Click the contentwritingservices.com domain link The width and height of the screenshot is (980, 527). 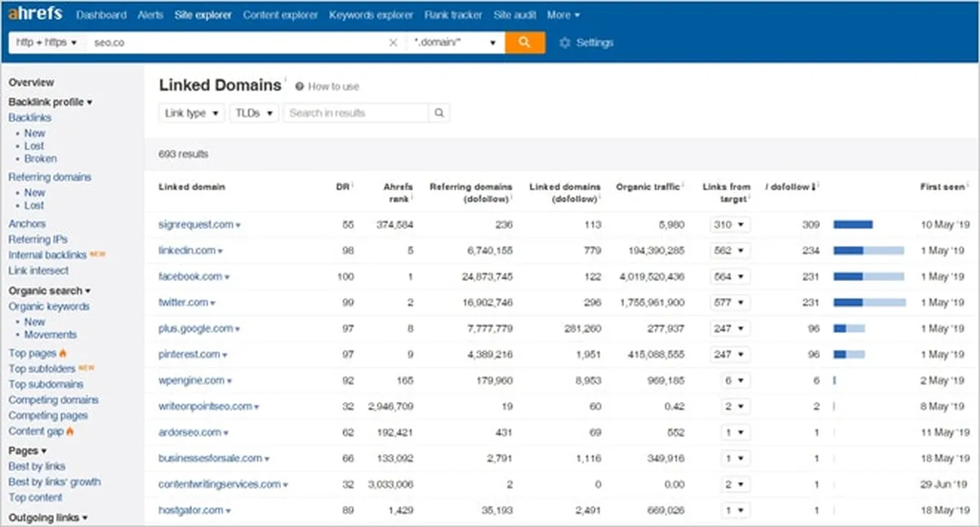pos(220,485)
